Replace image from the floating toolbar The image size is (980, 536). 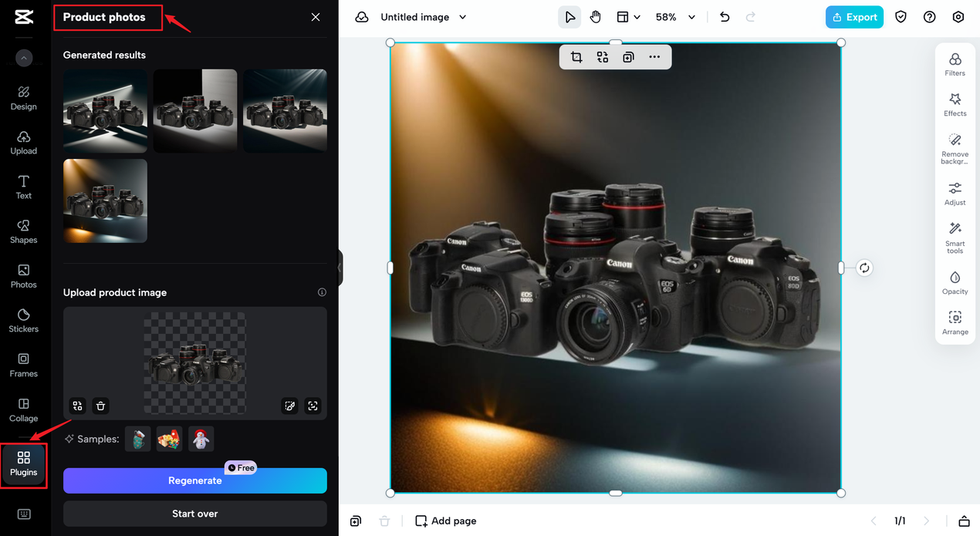point(603,57)
